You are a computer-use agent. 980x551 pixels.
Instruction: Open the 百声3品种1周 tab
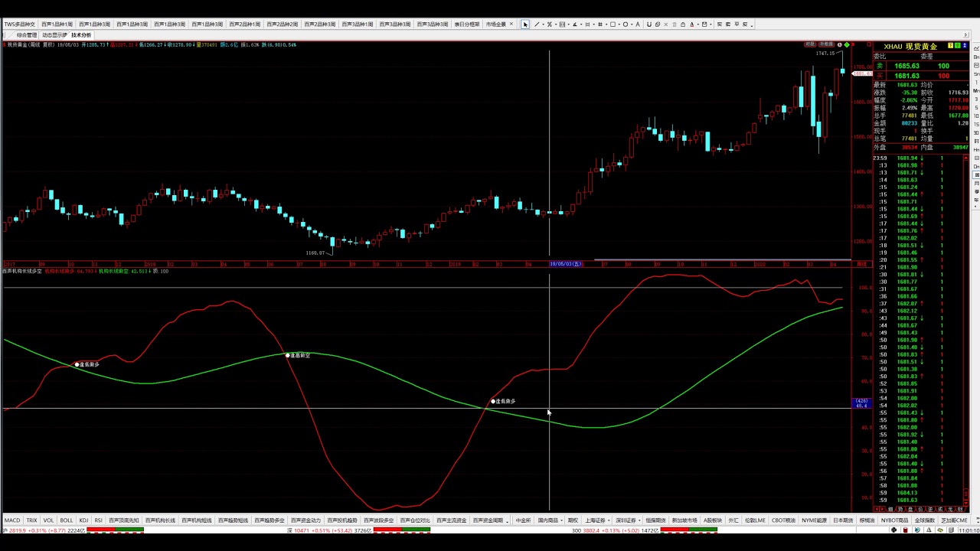357,24
